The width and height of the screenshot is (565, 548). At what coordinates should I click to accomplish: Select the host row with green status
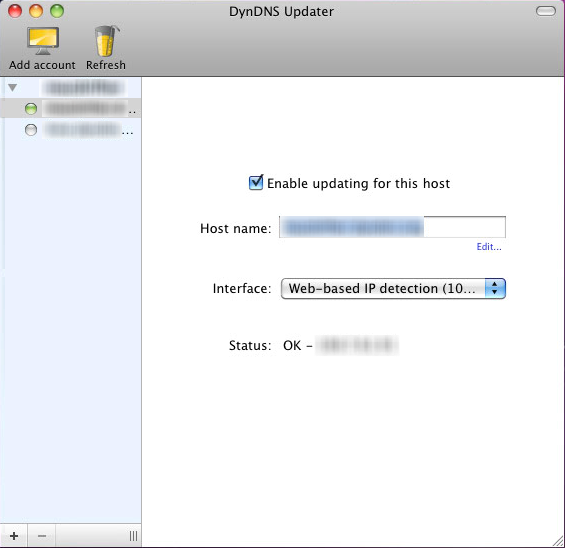(71, 108)
